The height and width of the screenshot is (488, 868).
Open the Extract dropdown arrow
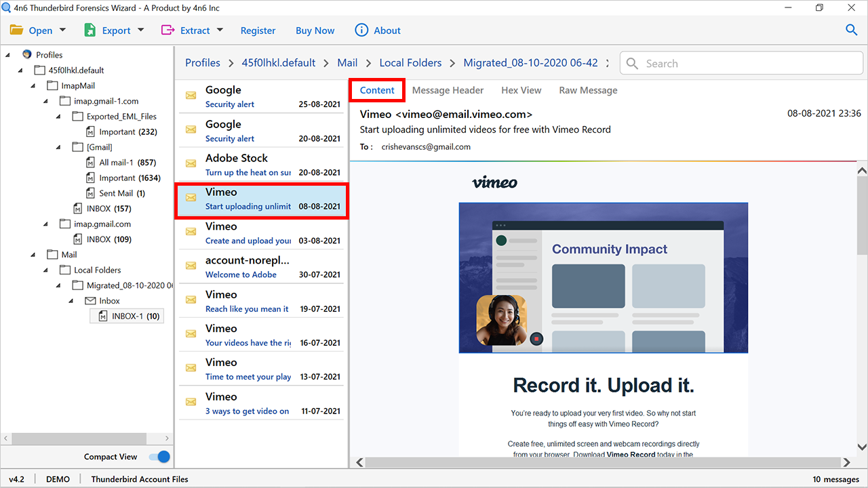(x=220, y=30)
